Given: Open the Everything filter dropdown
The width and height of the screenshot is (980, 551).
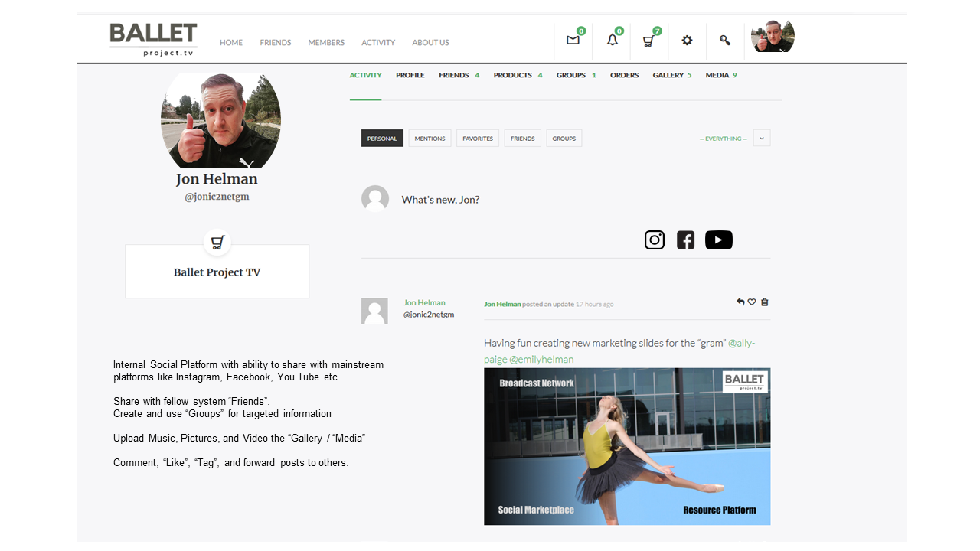Looking at the screenshot, I should pyautogui.click(x=724, y=139).
